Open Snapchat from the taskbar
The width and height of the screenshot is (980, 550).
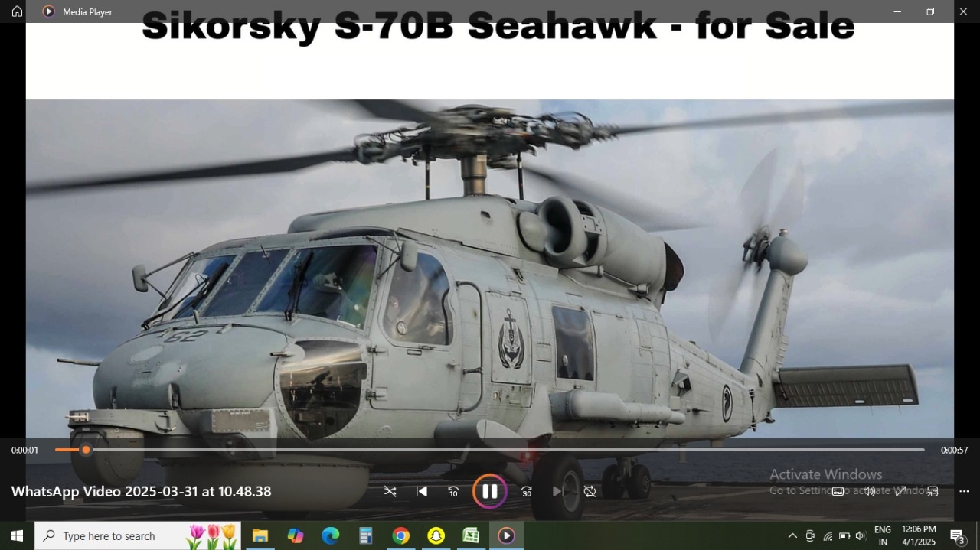click(436, 536)
